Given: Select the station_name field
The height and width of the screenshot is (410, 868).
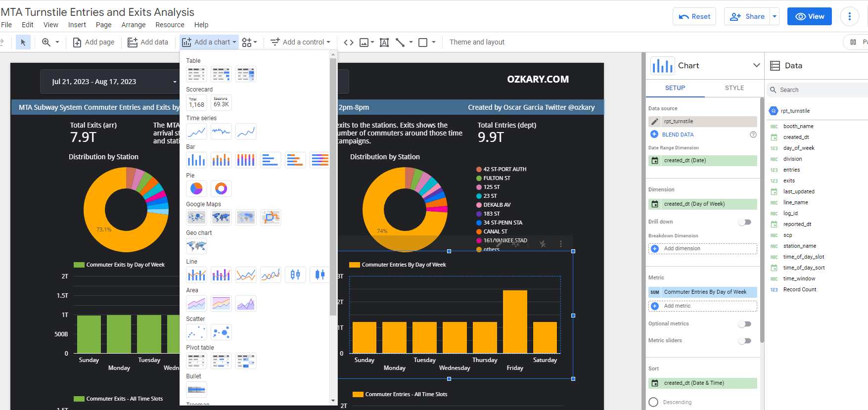Looking at the screenshot, I should click(x=799, y=246).
